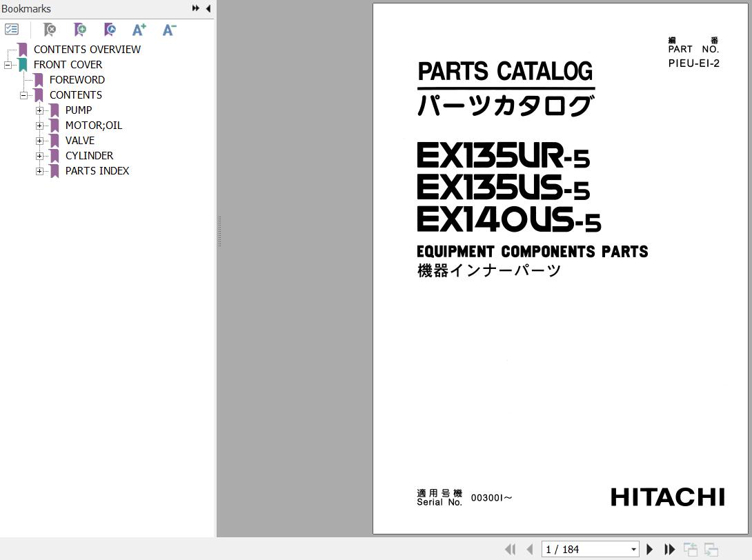Click the VALVE bookmark icon
Screen dimensions: 752x560
pyautogui.click(x=55, y=141)
